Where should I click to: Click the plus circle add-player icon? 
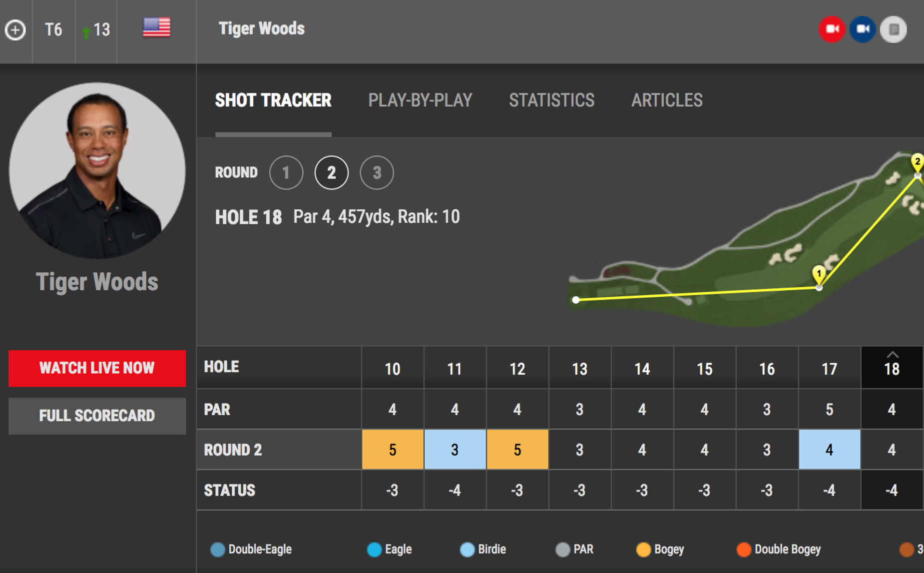point(15,30)
